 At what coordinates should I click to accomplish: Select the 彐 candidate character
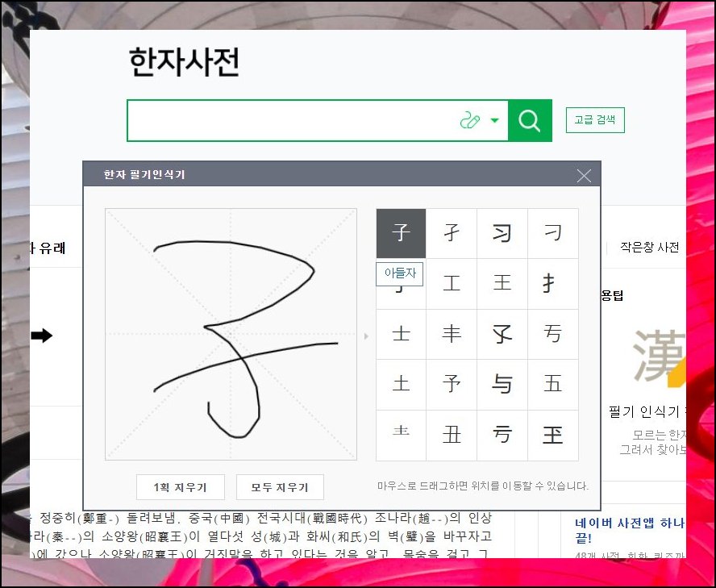coord(553,233)
